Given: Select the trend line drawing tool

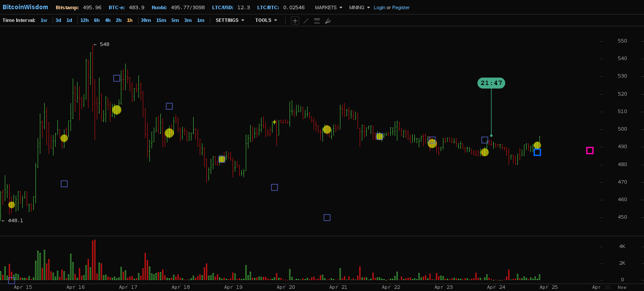Looking at the screenshot, I should (x=306, y=21).
